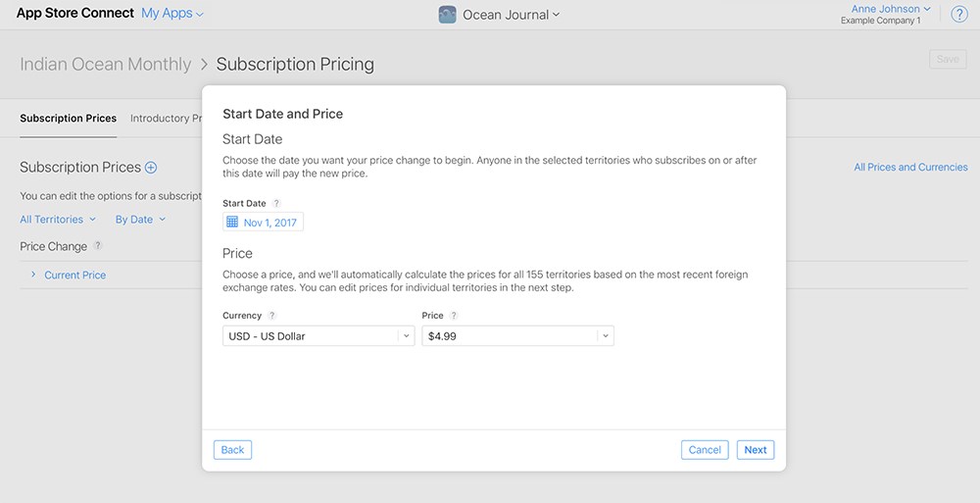Open the help question mark icon

click(x=958, y=14)
